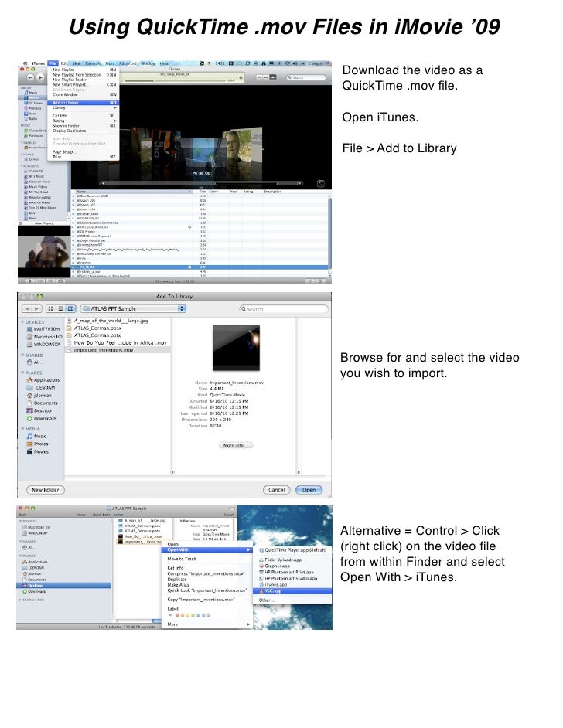Open the ATLAS PPT Sample folder dropdown
The image size is (563, 728).
click(x=133, y=309)
